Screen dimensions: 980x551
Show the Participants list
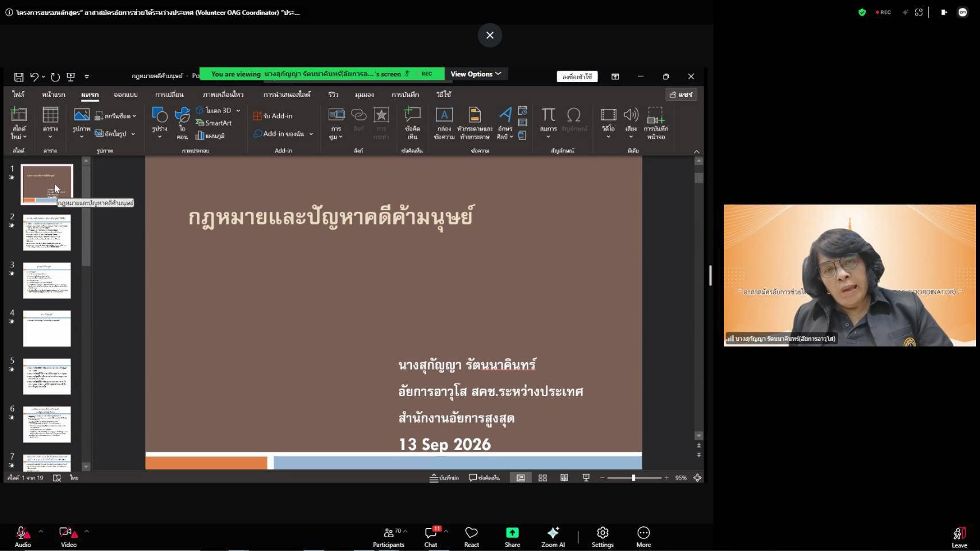coord(389,537)
